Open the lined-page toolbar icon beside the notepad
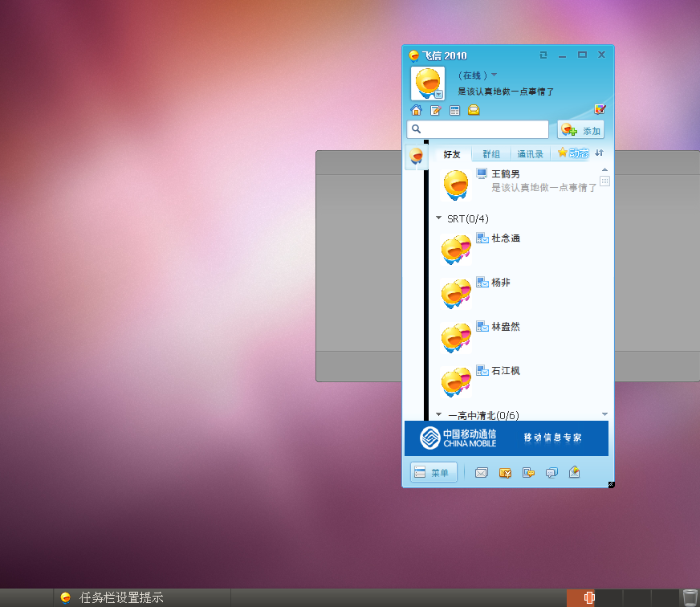The width and height of the screenshot is (700, 607). 454,110
